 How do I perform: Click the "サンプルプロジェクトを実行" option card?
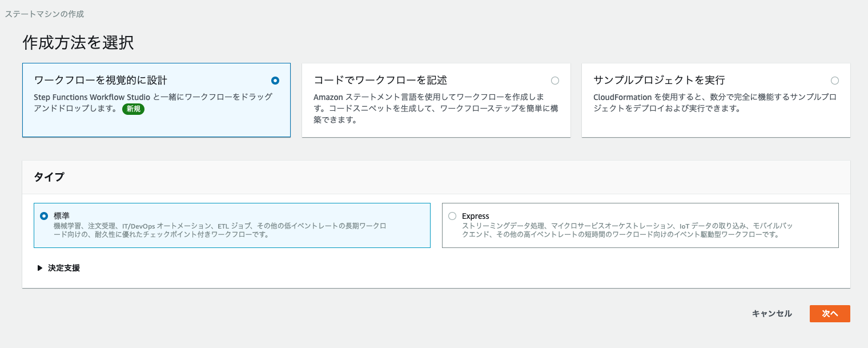[716, 100]
